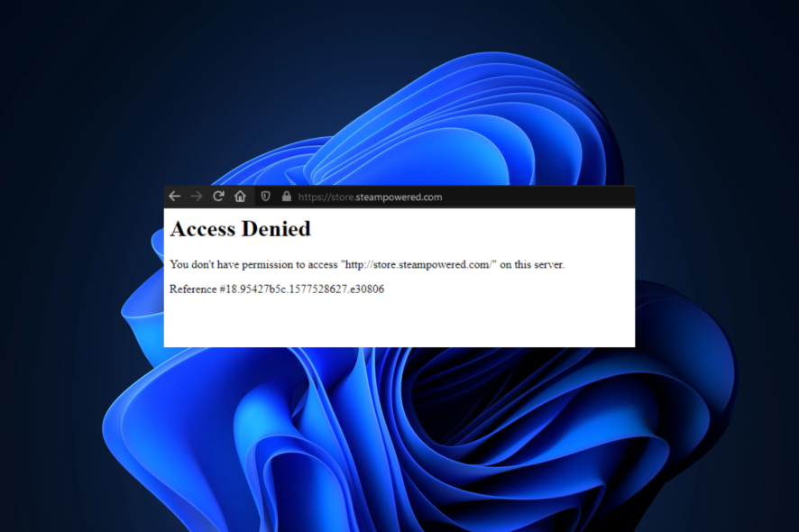Click the Reference #18.95427b5c error code
Screen dimensions: 799x532
[x=277, y=289]
